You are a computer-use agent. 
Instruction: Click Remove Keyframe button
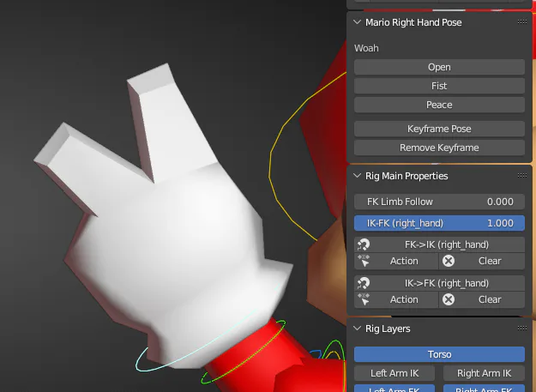pos(439,148)
